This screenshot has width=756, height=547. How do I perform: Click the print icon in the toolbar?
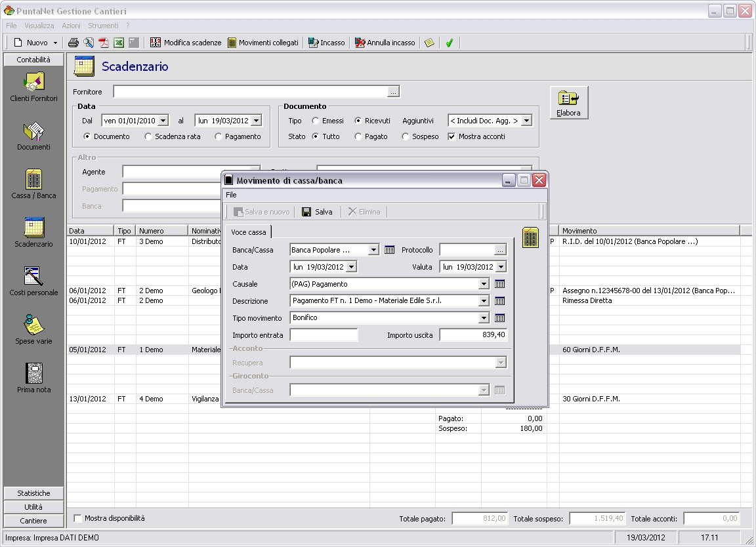click(73, 43)
